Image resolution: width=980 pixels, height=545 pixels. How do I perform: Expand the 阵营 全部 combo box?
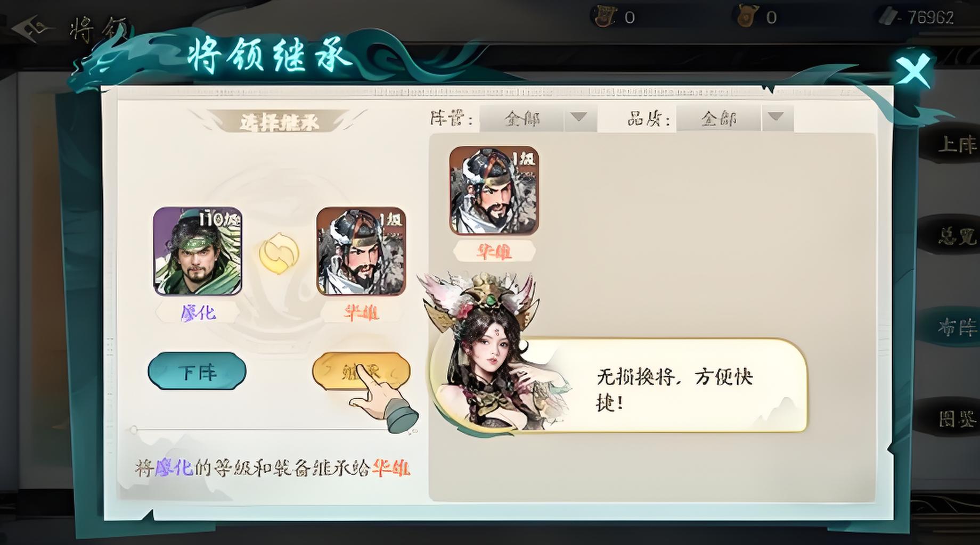(x=538, y=118)
